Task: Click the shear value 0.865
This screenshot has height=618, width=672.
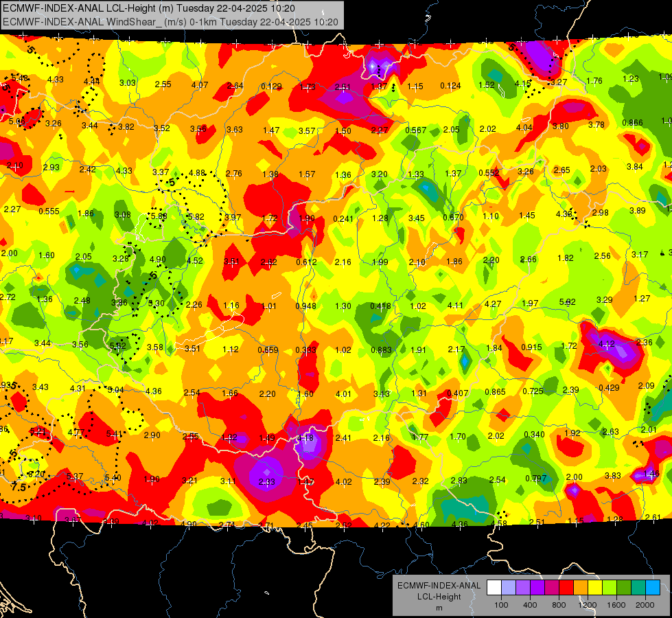Action: 495,392
